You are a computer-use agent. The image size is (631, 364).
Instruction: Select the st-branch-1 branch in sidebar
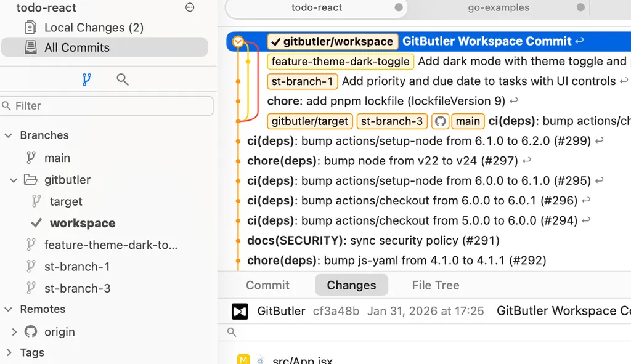click(x=77, y=267)
